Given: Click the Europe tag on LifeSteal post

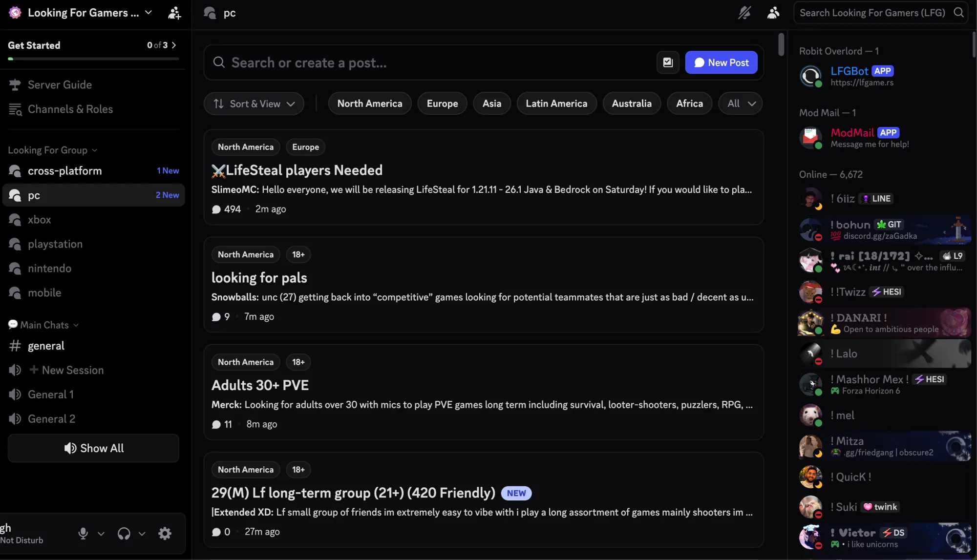Looking at the screenshot, I should pos(305,147).
